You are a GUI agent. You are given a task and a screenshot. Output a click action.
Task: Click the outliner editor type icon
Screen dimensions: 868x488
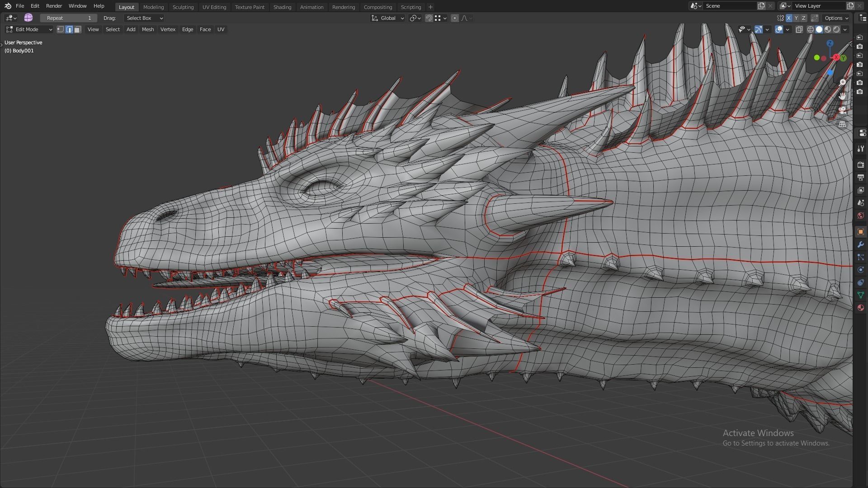pos(863,18)
